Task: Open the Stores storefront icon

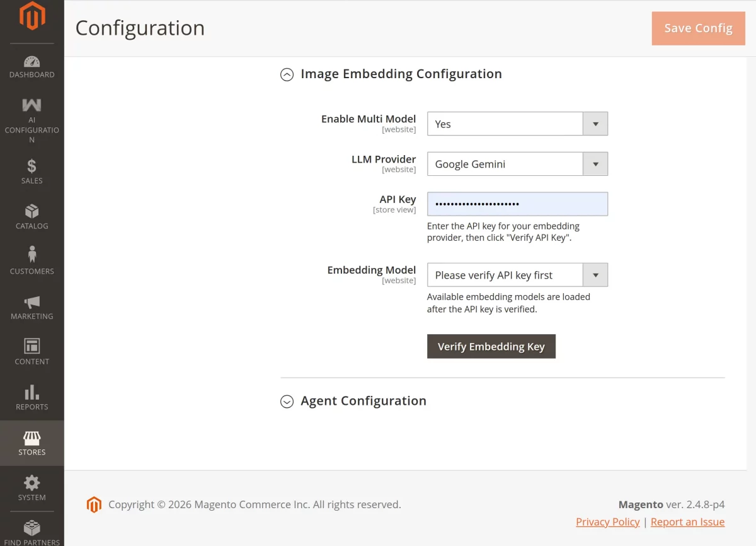Action: pos(31,438)
